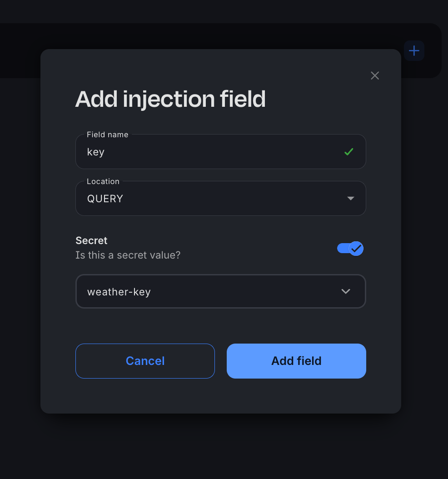The width and height of the screenshot is (448, 479).
Task: Open the Location dropdown showing QUERY
Action: tap(220, 199)
